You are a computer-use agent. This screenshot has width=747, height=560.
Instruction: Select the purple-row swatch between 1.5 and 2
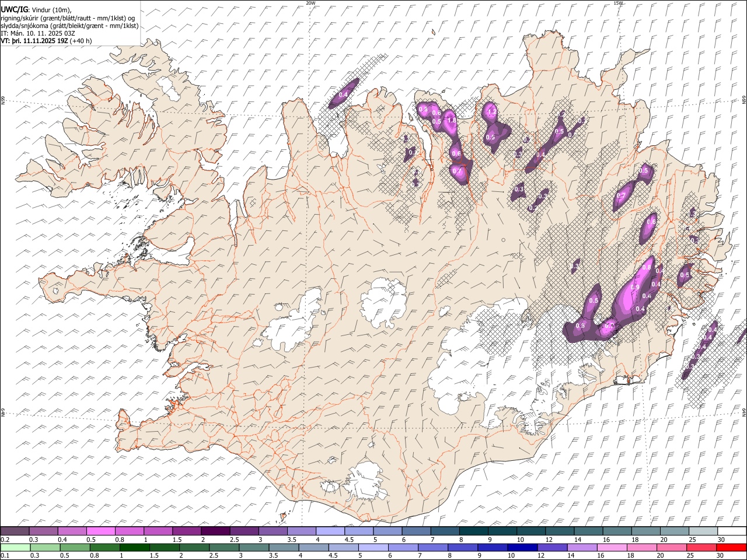187,531
